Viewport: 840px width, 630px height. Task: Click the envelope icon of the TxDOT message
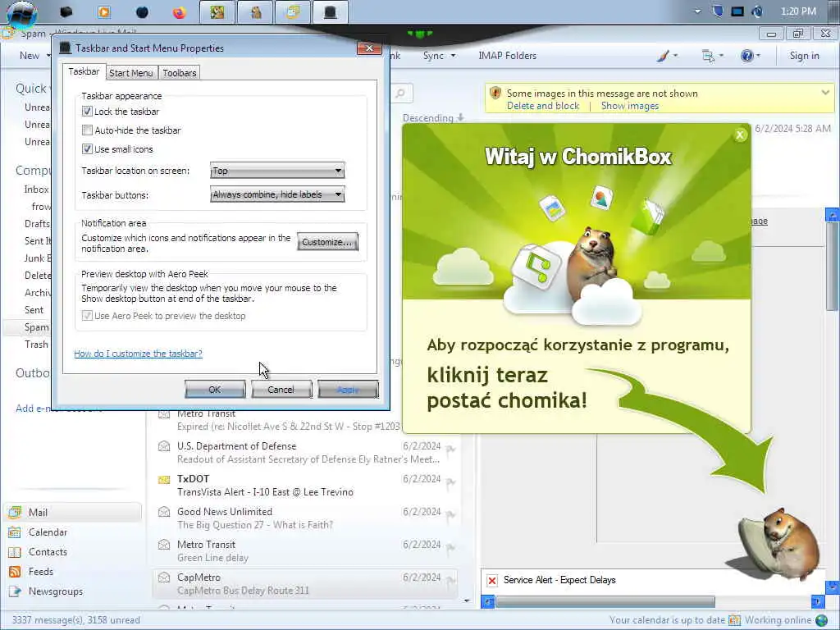tap(164, 479)
